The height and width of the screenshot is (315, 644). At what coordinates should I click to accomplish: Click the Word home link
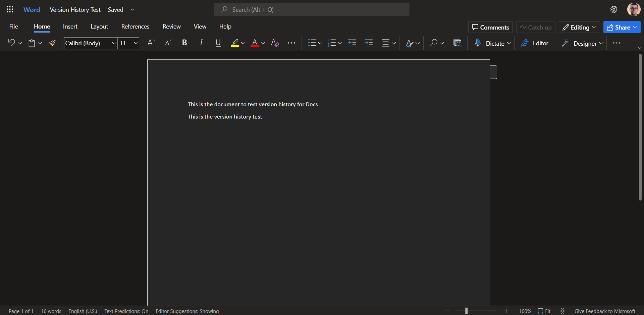32,9
